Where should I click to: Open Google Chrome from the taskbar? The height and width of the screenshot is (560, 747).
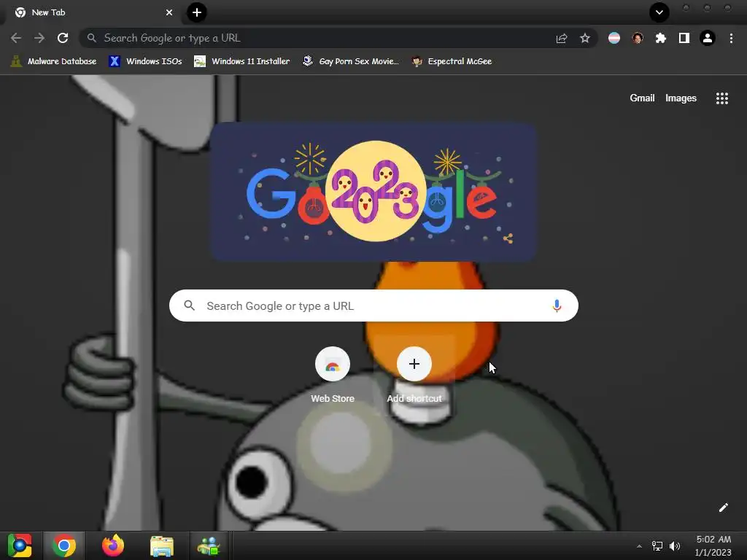64,545
